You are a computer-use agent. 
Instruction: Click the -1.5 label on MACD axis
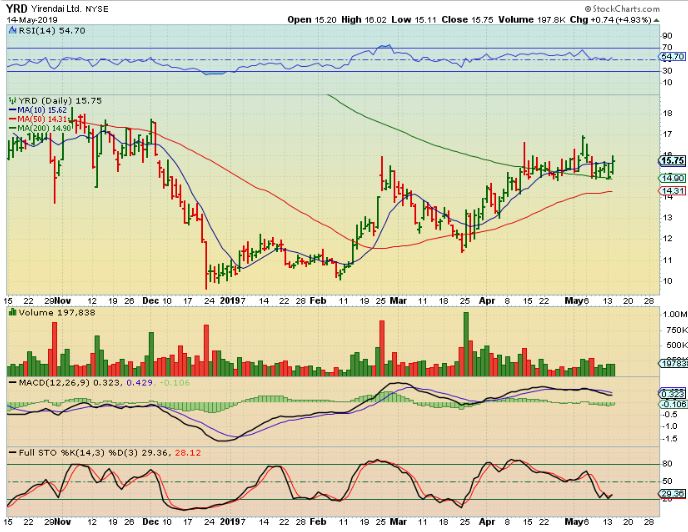click(x=670, y=439)
